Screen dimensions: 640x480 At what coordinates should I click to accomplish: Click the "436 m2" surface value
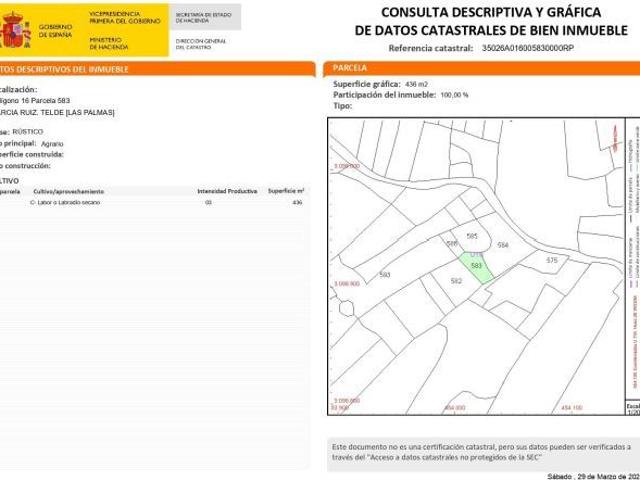pyautogui.click(x=416, y=84)
